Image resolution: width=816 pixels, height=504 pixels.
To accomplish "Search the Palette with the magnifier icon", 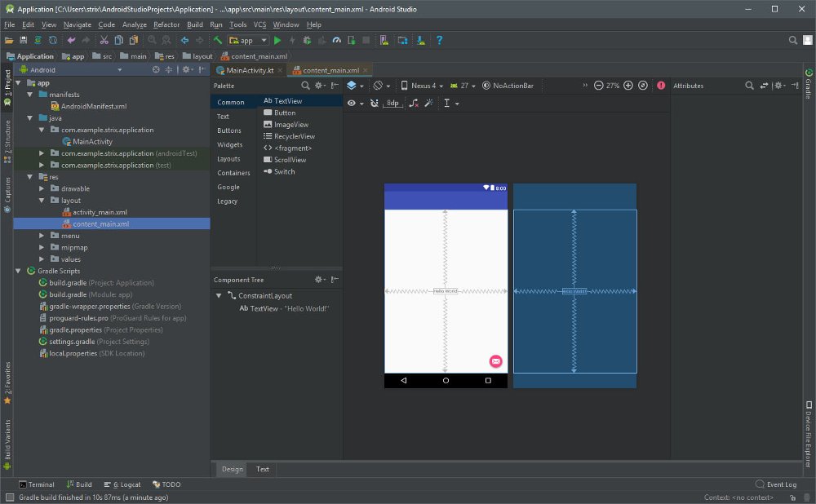I will point(305,86).
